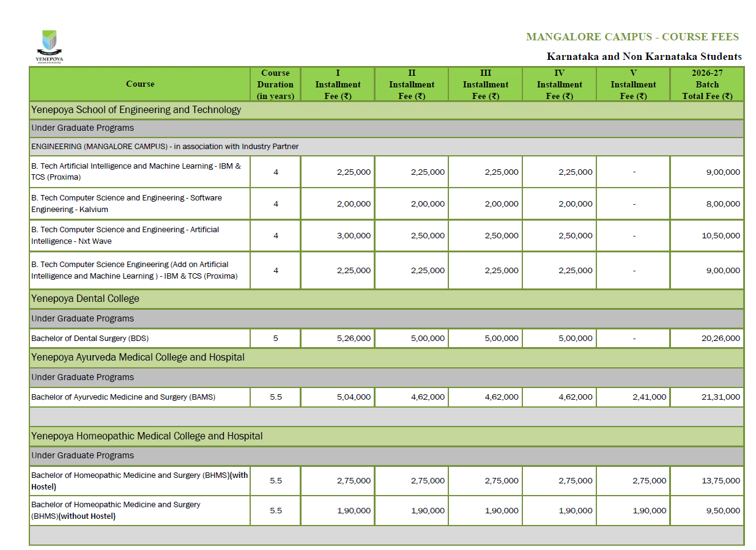The height and width of the screenshot is (550, 756).
Task: Click the Yenepoya Dental College section heading
Action: click(x=86, y=299)
